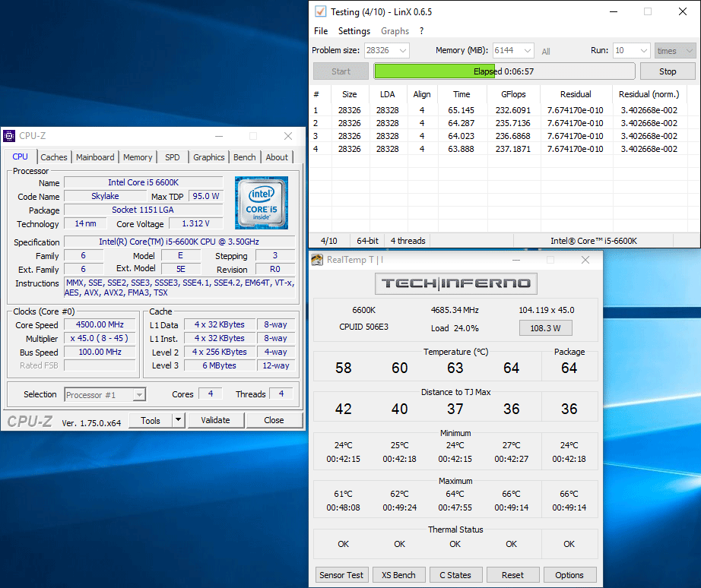This screenshot has width=701, height=588.
Task: Click the CPU-Z title bar icon
Action: tap(9, 136)
